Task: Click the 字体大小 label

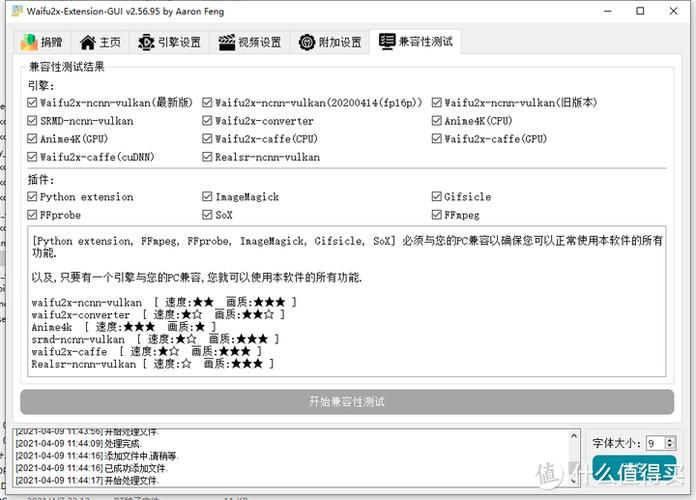Action: coord(617,443)
